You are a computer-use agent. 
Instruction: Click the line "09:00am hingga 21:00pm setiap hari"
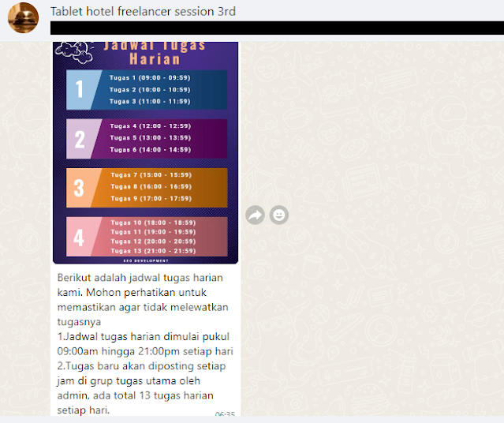click(145, 351)
